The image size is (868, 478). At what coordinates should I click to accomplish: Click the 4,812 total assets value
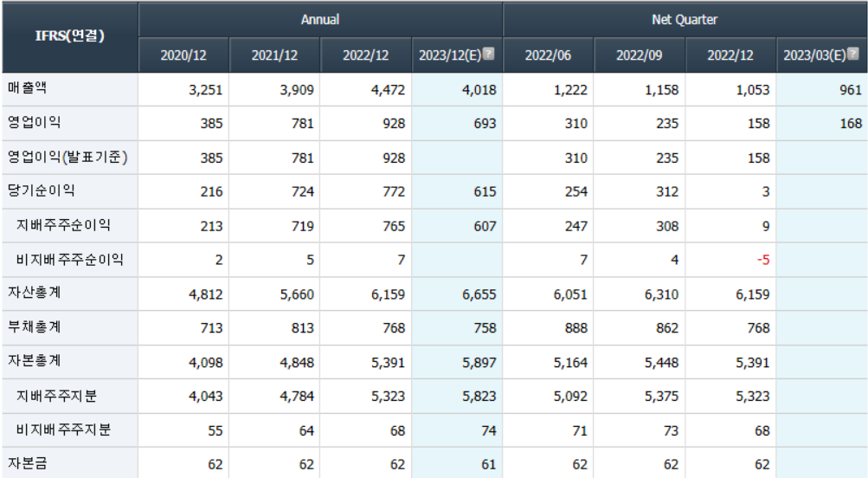pos(205,294)
